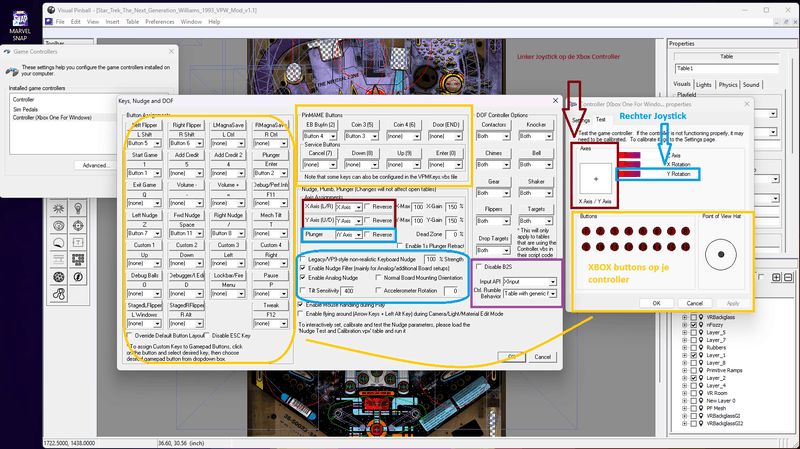Check the Disable B2S option
The height and width of the screenshot is (449, 800).
tap(479, 267)
